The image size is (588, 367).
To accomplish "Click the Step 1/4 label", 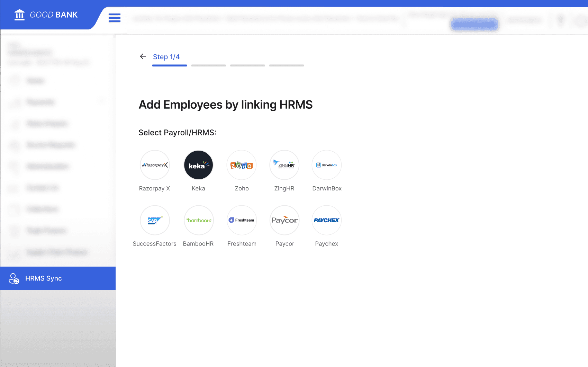I will pos(166,57).
